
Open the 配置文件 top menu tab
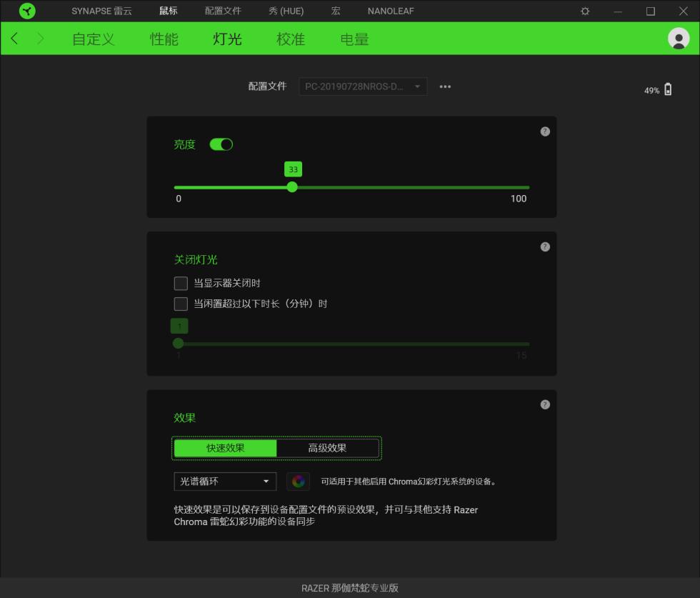[223, 11]
